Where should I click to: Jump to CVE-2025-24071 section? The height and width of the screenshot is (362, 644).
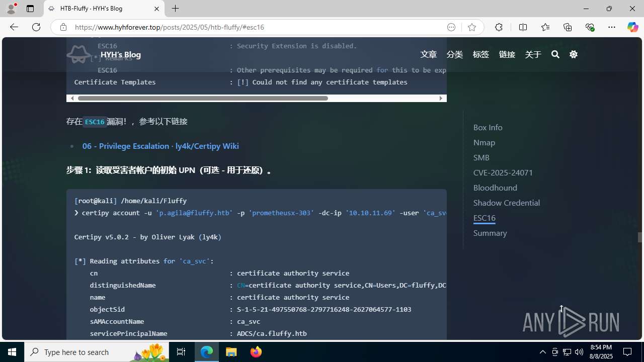(503, 172)
